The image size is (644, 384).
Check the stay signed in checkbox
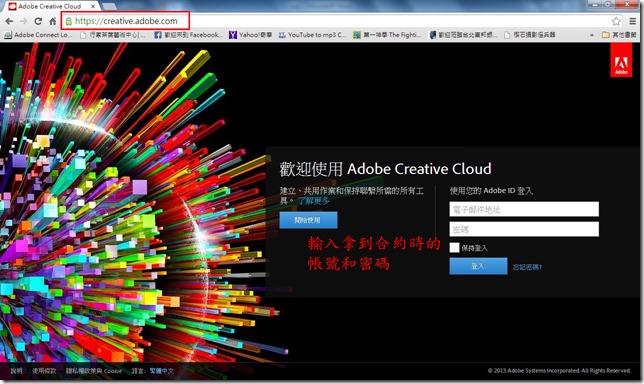(454, 248)
